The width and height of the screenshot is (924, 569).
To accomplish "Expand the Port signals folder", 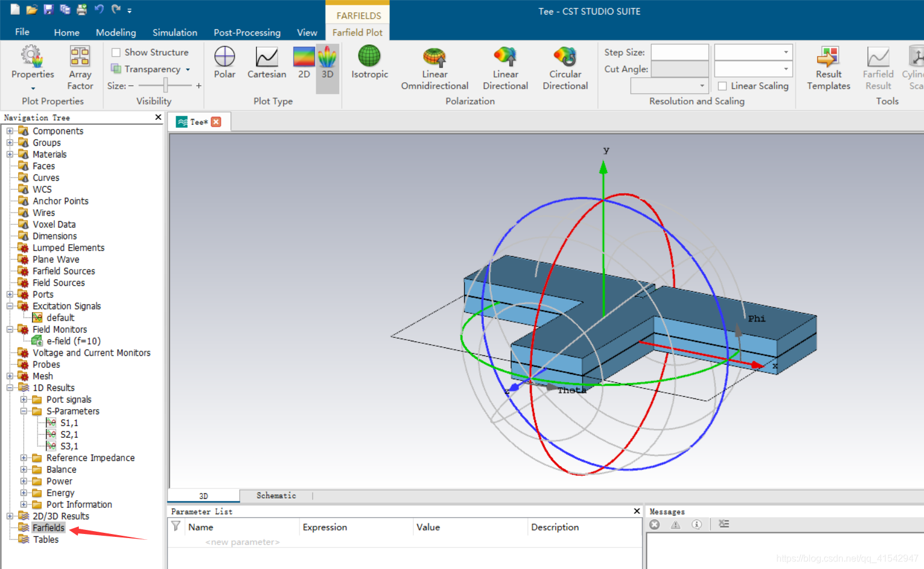I will 24,399.
